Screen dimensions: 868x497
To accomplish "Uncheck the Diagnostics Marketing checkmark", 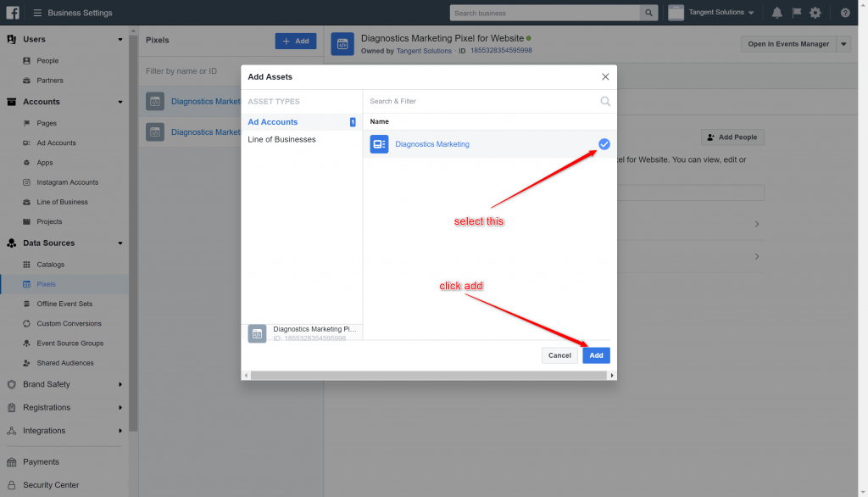I will point(604,144).
